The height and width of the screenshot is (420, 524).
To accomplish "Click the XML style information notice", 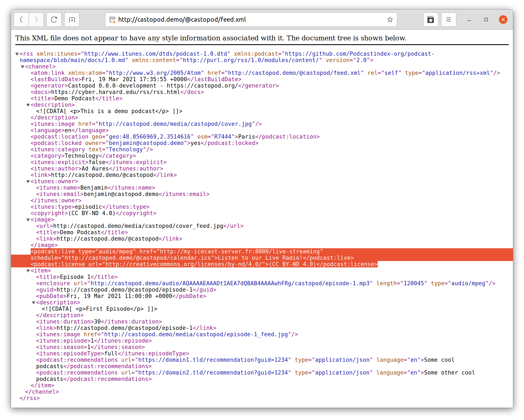I will pos(211,38).
